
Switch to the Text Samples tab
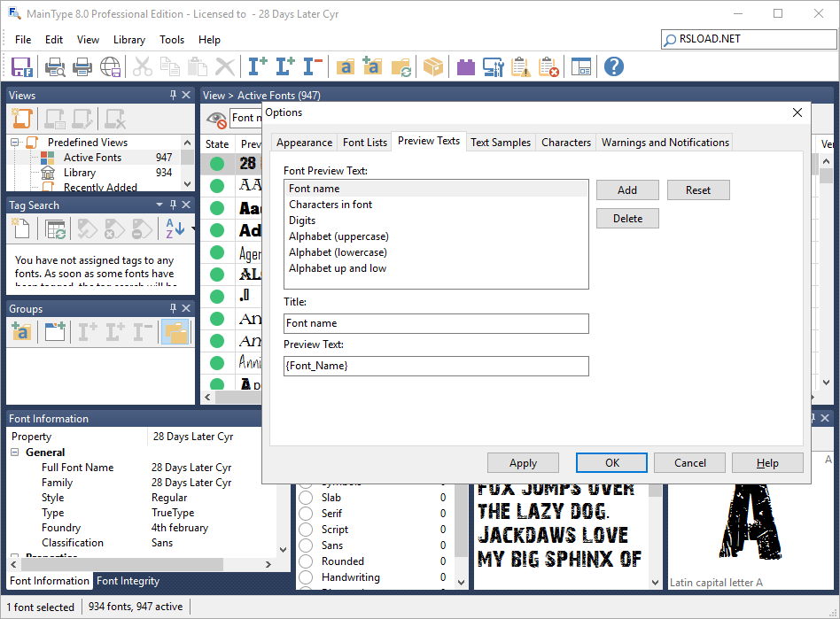501,143
